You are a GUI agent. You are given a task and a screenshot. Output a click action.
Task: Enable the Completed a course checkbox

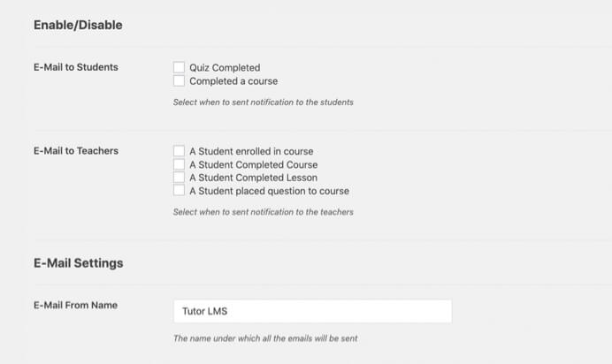[x=179, y=80]
